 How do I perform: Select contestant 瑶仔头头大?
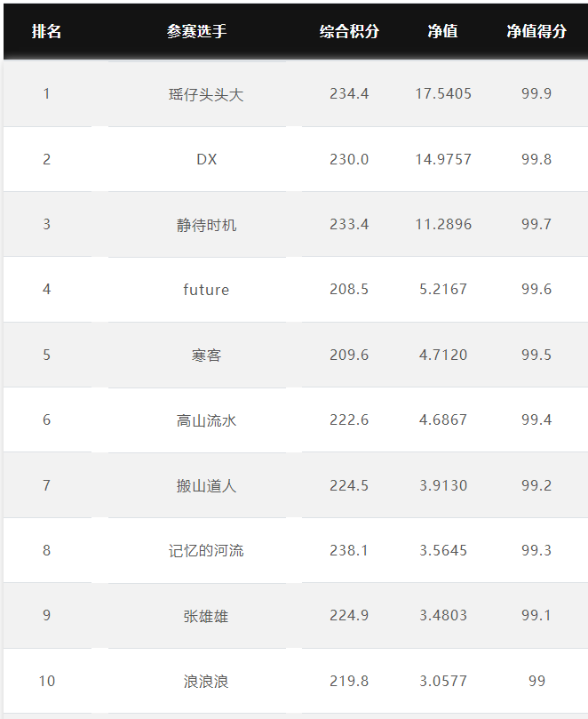[x=206, y=94]
